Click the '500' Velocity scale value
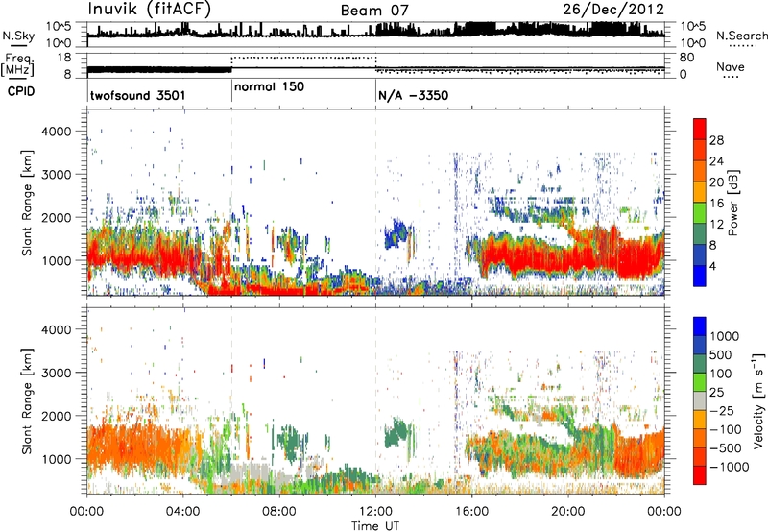 (x=721, y=354)
